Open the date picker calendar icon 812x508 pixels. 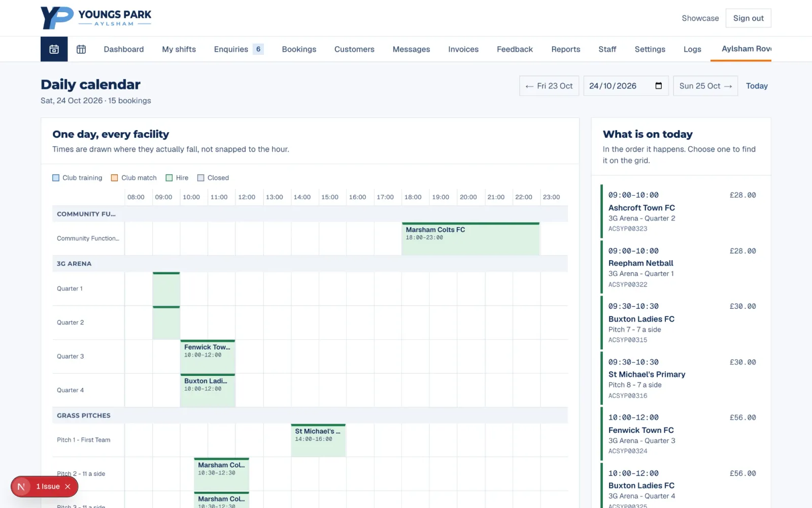coord(658,86)
